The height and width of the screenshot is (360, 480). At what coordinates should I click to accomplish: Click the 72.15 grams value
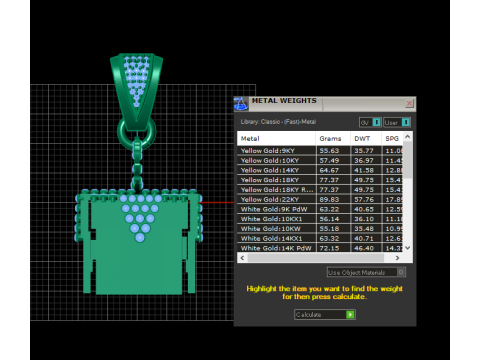(x=329, y=248)
